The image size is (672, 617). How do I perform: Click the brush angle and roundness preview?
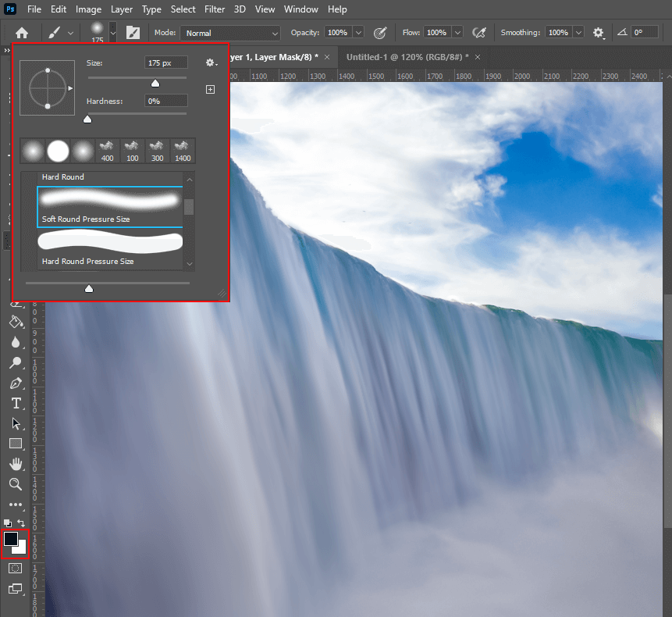[x=47, y=88]
